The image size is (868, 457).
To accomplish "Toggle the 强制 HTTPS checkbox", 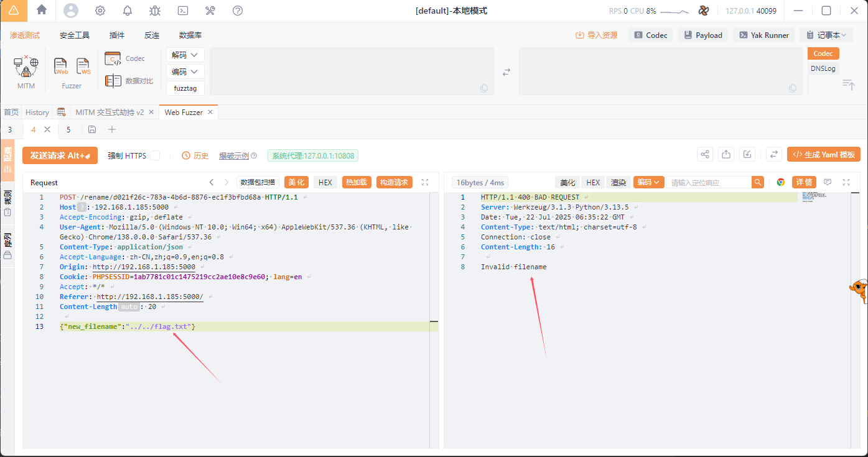I will click(155, 155).
